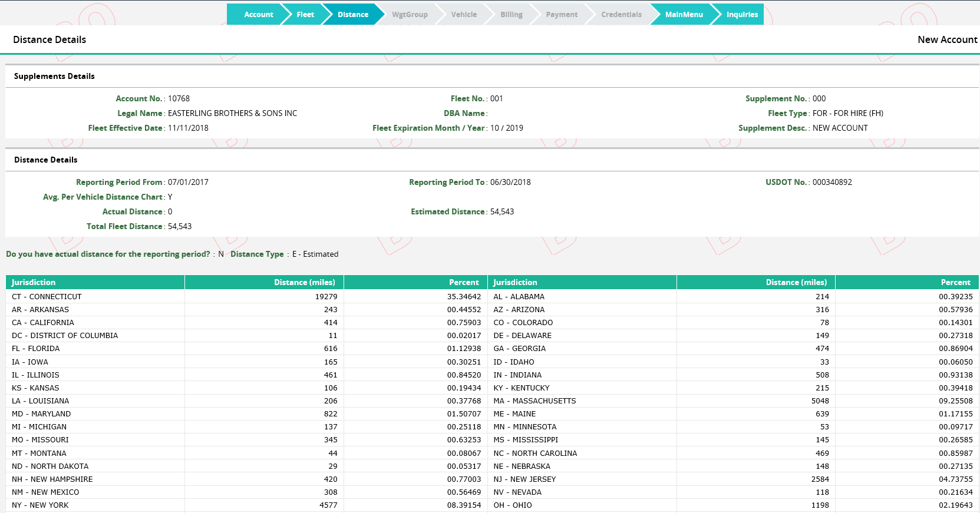Viewport: 980px width, 513px height.
Task: Select the CA - CALIFORNIA jurisdiction
Action: pyautogui.click(x=43, y=322)
